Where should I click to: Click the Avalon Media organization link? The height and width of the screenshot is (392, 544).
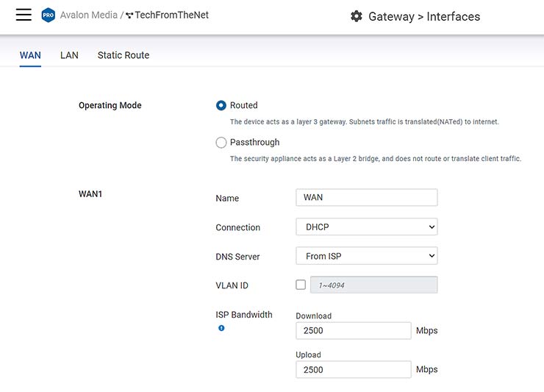[x=88, y=15]
